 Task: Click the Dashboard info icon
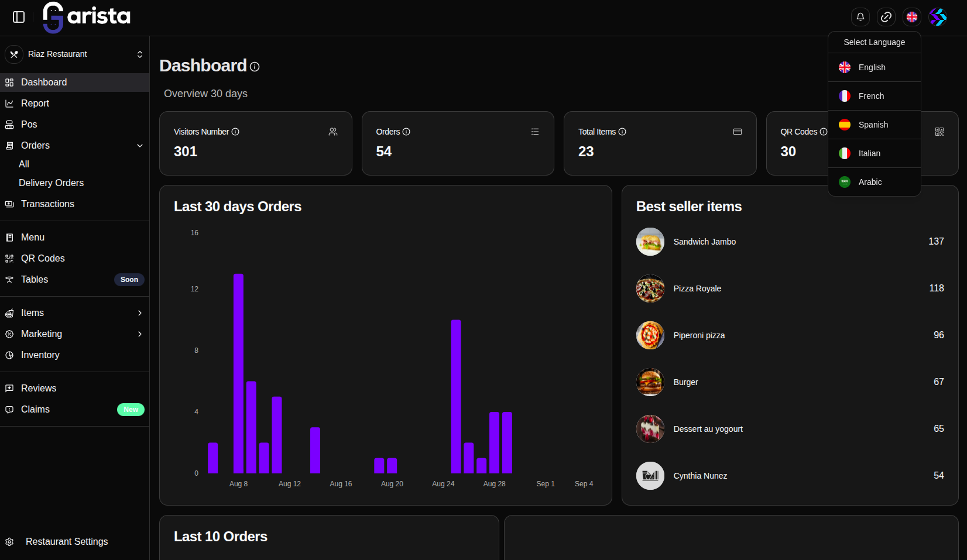pos(255,67)
